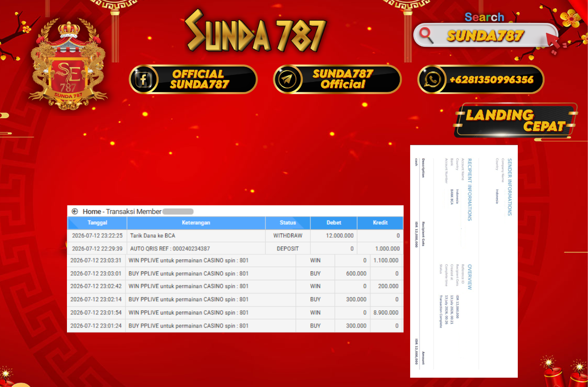Click the date 2026-07-12 23:22:25
The height and width of the screenshot is (387, 588).
[x=97, y=236]
